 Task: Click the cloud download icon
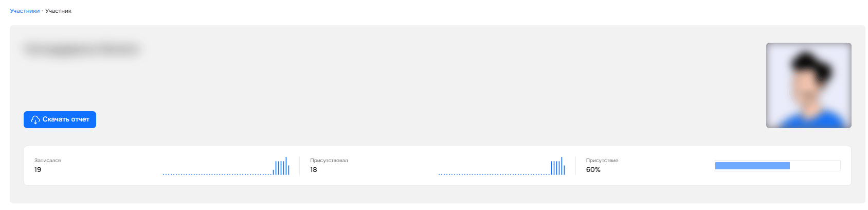[x=35, y=120]
